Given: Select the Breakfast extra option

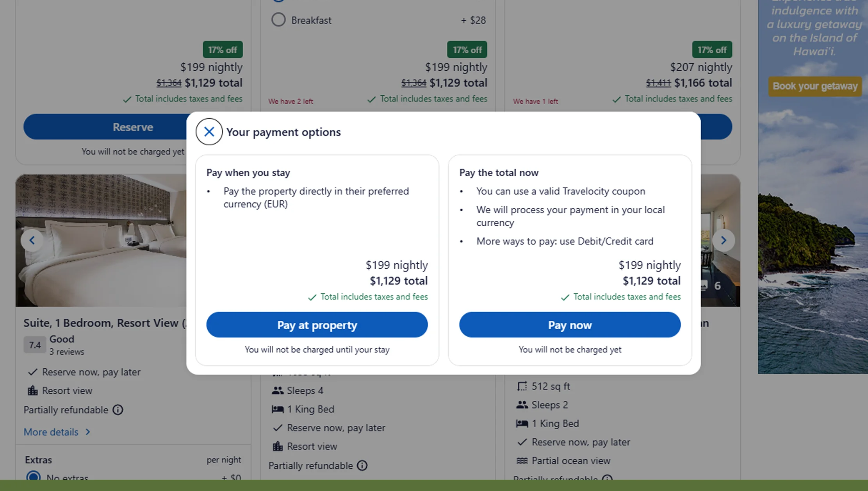Looking at the screenshot, I should point(278,20).
